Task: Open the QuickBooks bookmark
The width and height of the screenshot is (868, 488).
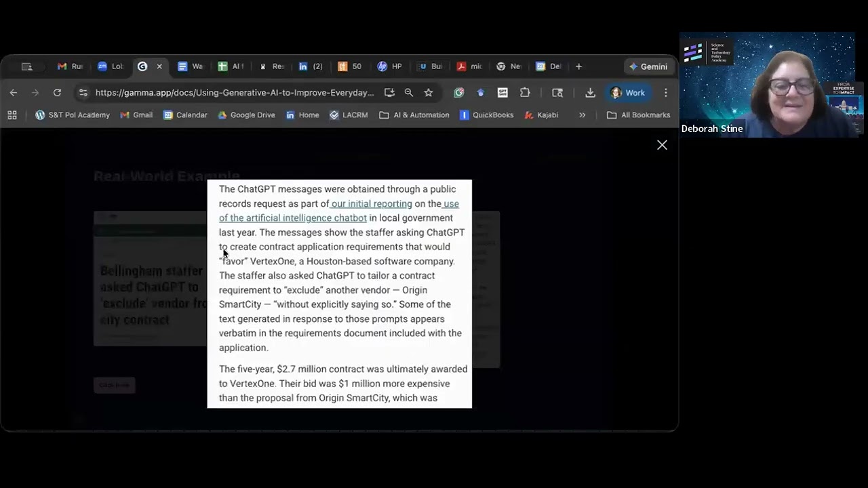Action: (x=487, y=115)
